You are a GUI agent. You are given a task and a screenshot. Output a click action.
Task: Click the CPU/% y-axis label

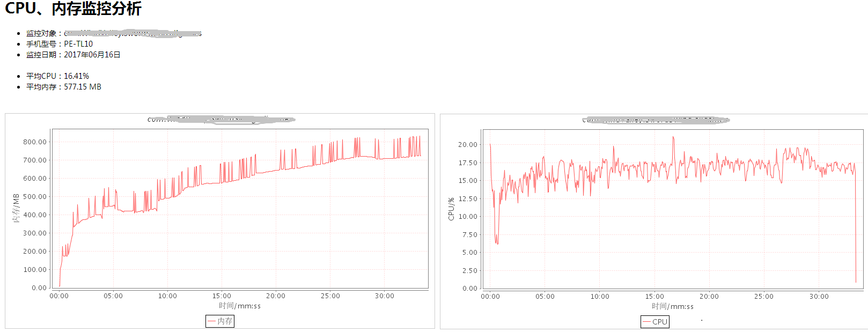[451, 209]
